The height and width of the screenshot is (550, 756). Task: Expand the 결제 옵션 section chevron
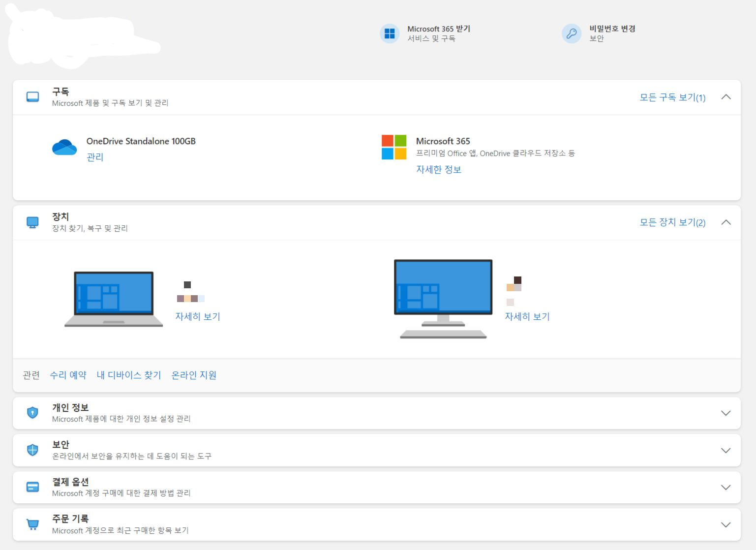726,488
